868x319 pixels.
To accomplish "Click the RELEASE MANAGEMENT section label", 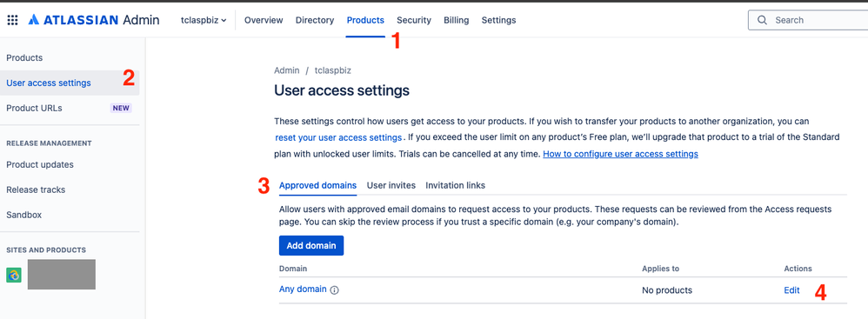I will (x=49, y=143).
